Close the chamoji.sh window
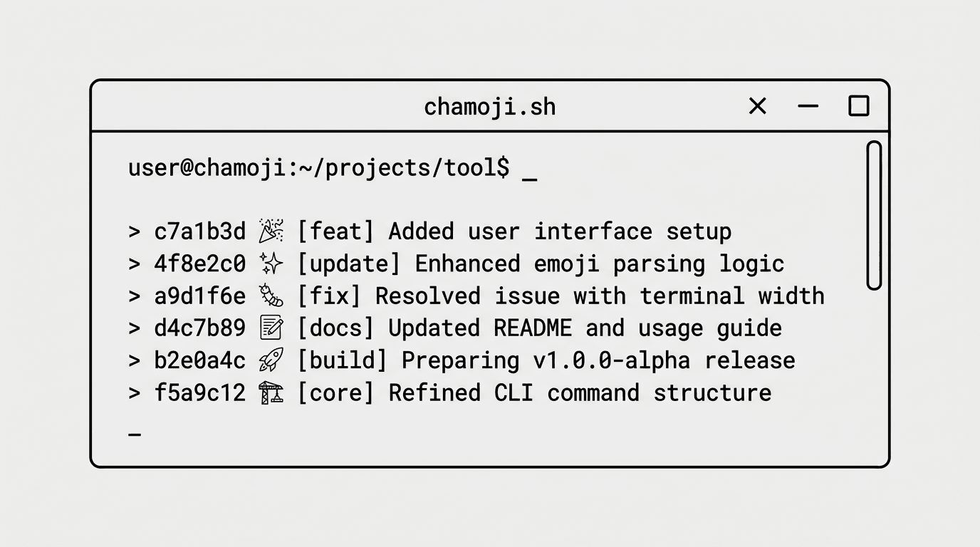Viewport: 980px width, 547px height. point(758,106)
